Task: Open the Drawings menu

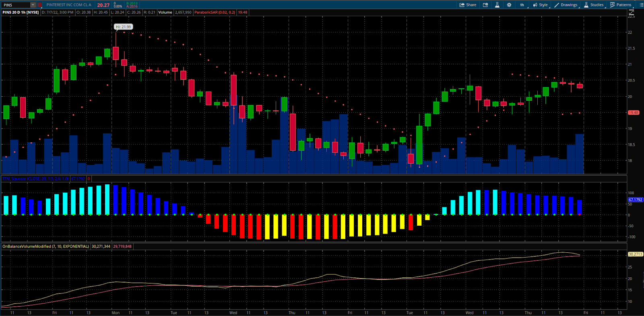Action: coord(566,5)
